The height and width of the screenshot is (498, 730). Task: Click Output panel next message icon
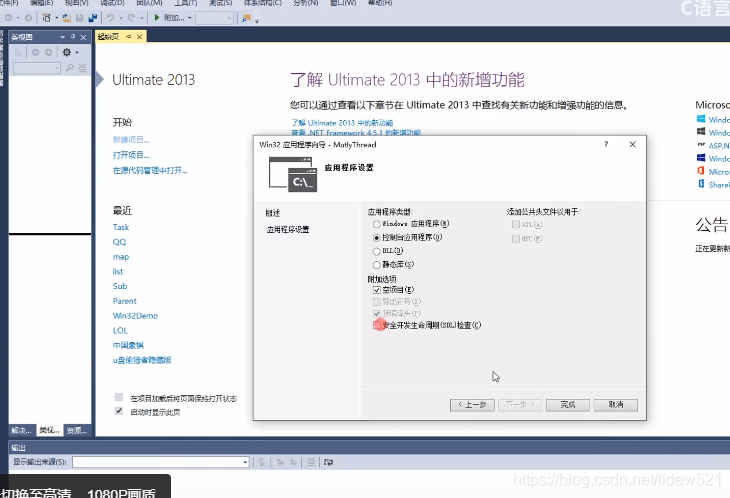click(x=293, y=462)
